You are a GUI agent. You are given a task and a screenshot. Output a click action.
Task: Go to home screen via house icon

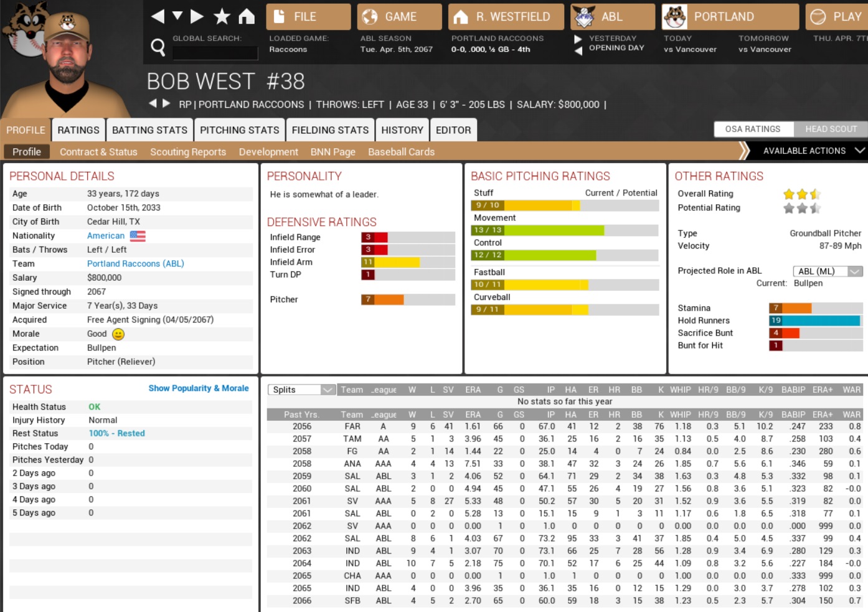[x=247, y=17]
